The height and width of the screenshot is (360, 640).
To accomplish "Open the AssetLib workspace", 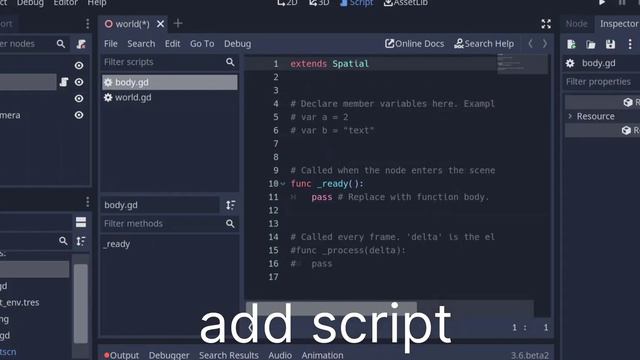I will 406,3.
